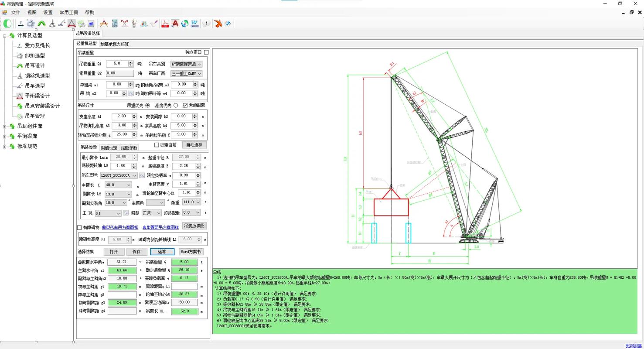Collapse the 计算及选型 tree node
Viewport: 644px width, 349px height.
[x=5, y=36]
